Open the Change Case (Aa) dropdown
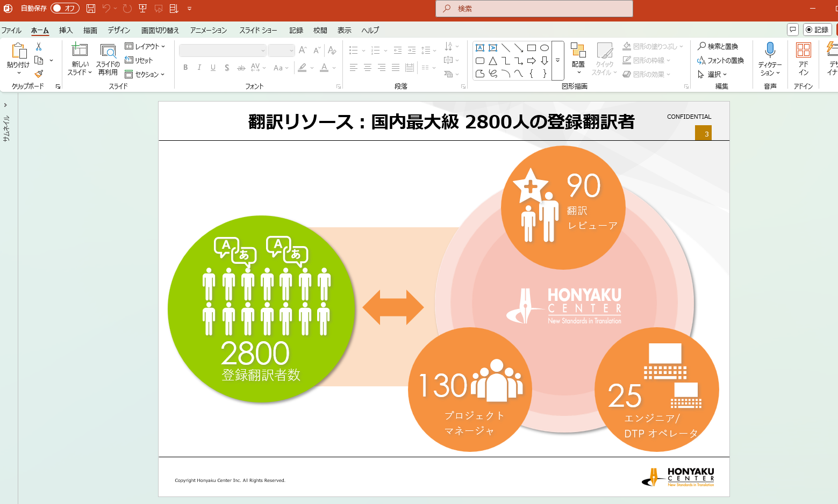This screenshot has height=504, width=838. [x=281, y=67]
